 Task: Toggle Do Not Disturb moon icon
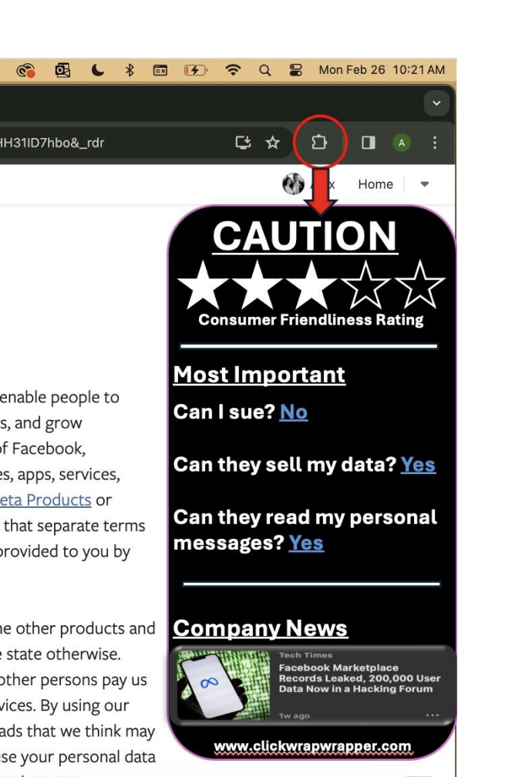98,70
